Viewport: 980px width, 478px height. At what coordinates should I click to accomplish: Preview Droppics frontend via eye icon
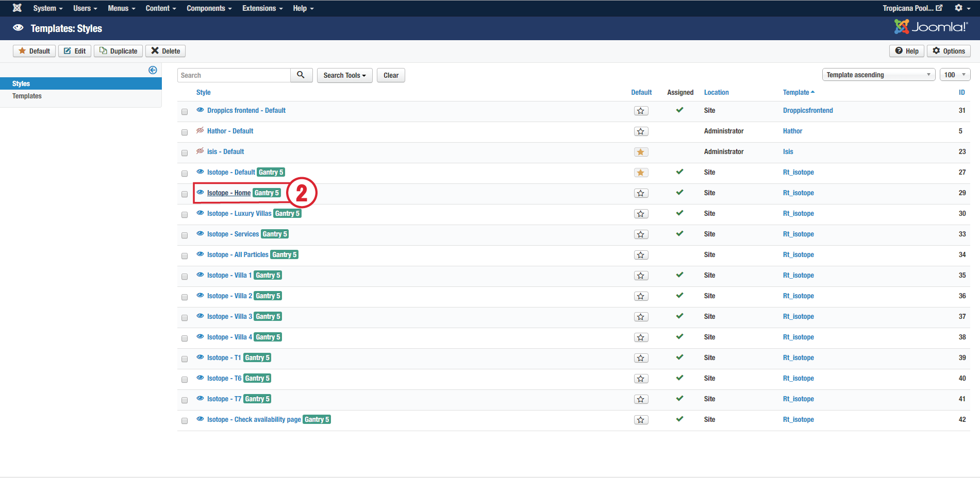tap(200, 110)
